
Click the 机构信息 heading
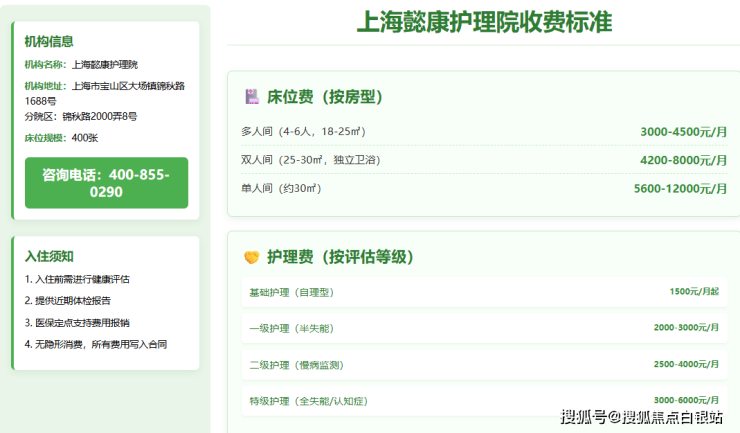click(49, 42)
